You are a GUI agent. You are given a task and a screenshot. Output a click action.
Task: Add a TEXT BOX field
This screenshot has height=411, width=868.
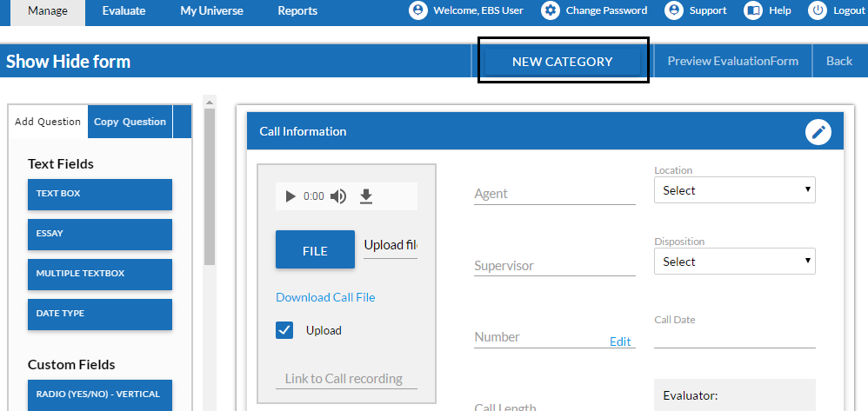point(100,194)
